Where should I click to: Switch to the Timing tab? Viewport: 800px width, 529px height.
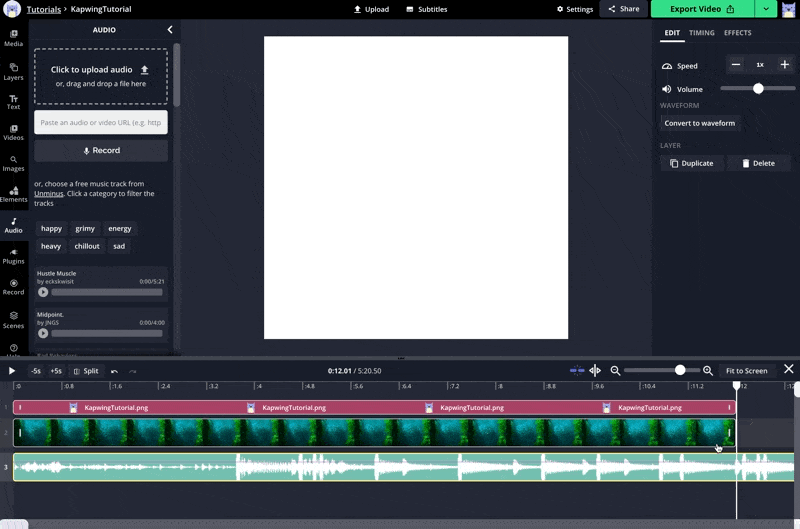[702, 33]
